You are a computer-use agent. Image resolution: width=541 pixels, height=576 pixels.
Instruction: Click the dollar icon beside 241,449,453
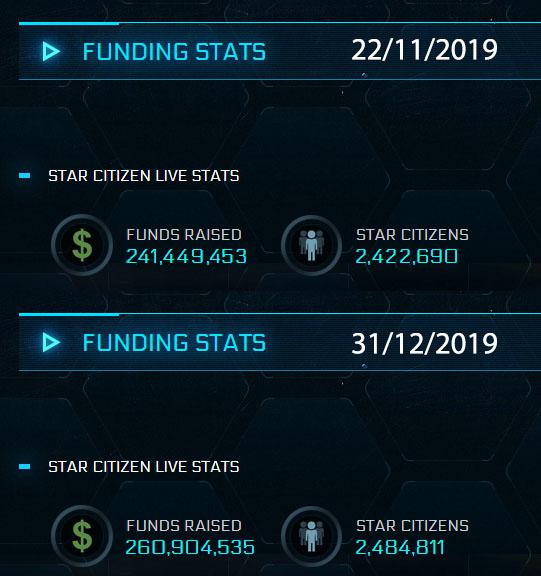(82, 245)
